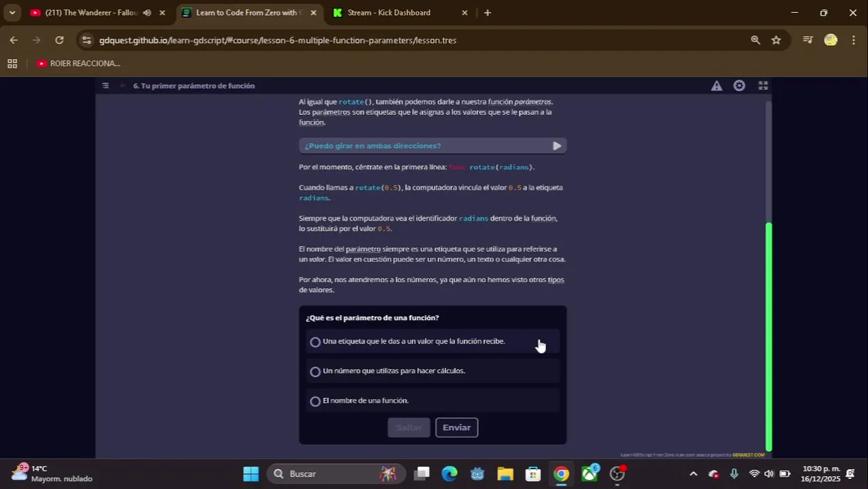Open the Windows Start menu

click(x=251, y=474)
